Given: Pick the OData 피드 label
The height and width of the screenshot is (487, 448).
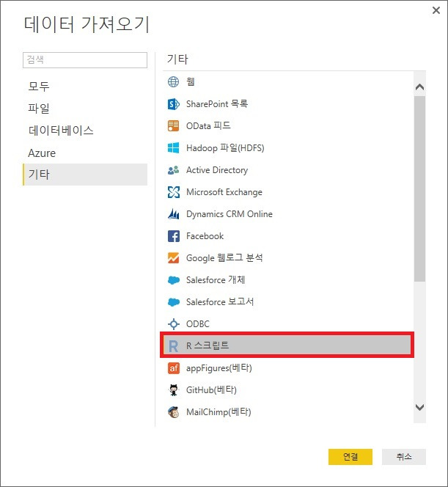Looking at the screenshot, I should coord(208,126).
